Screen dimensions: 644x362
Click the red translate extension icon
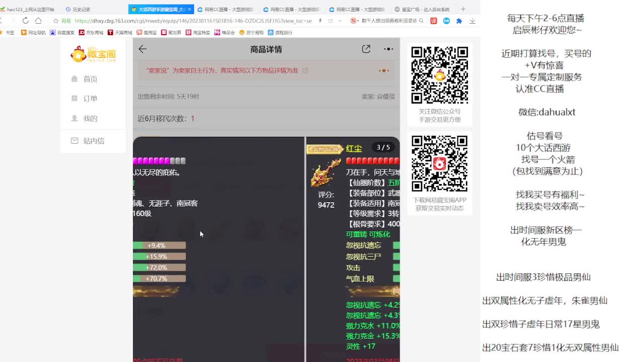click(434, 21)
